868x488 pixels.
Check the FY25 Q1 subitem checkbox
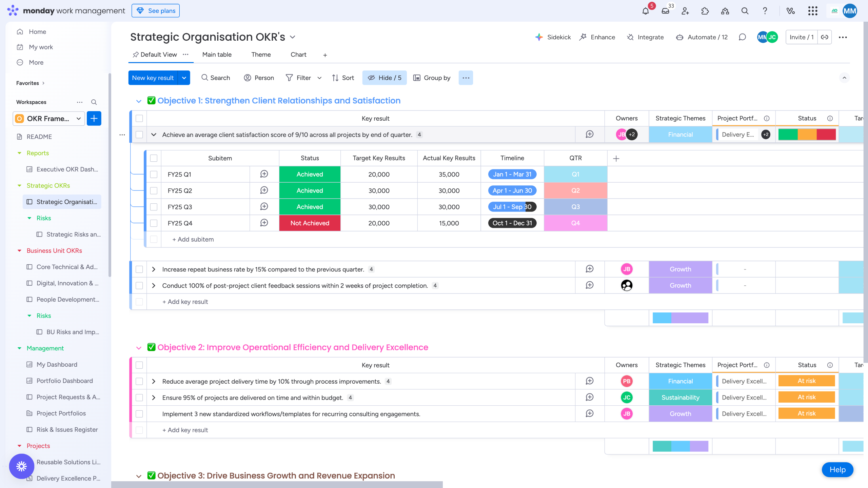(154, 174)
